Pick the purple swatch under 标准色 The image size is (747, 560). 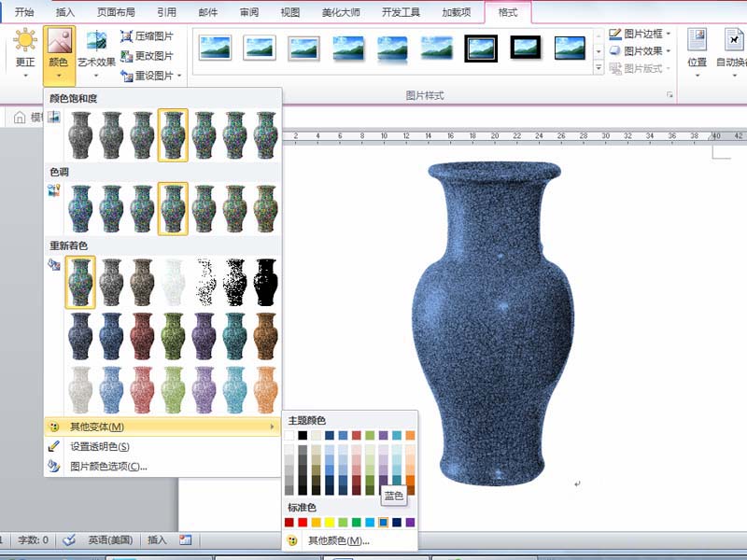[x=410, y=522]
